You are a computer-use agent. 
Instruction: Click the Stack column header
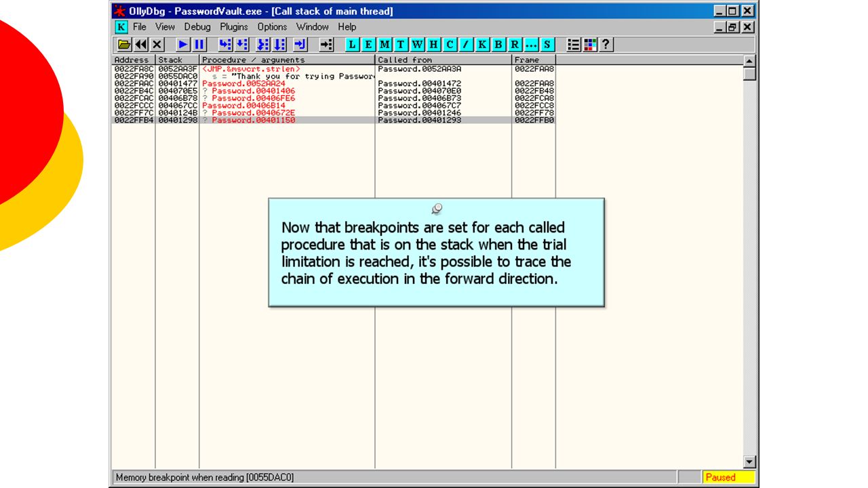click(x=178, y=60)
